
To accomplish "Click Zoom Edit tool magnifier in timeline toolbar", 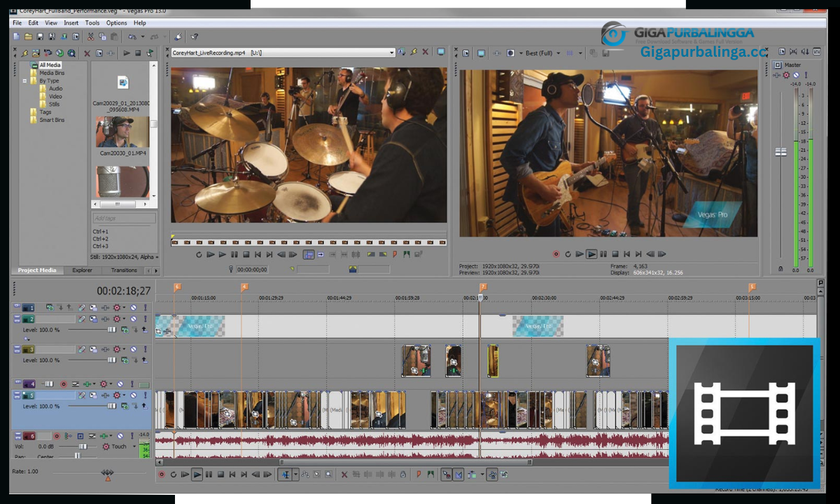I will coord(328,475).
